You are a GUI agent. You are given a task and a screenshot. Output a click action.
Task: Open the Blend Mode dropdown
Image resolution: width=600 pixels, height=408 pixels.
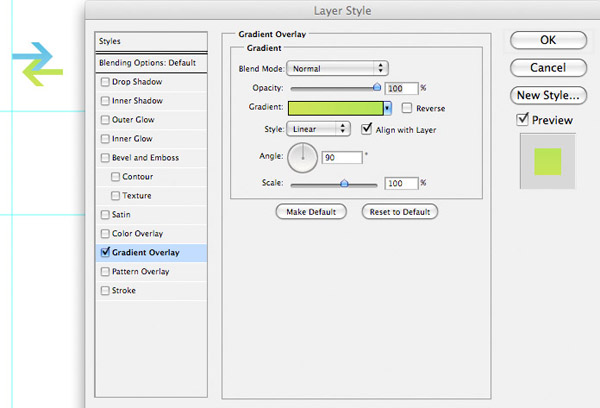pyautogui.click(x=338, y=69)
